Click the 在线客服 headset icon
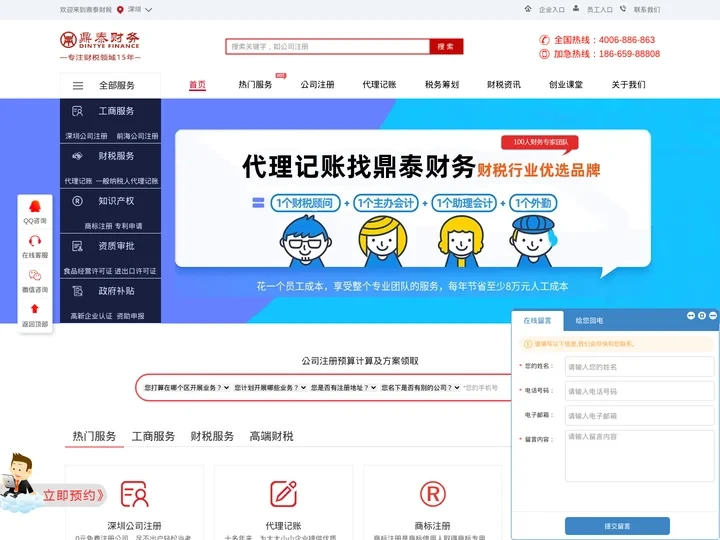 (x=35, y=241)
